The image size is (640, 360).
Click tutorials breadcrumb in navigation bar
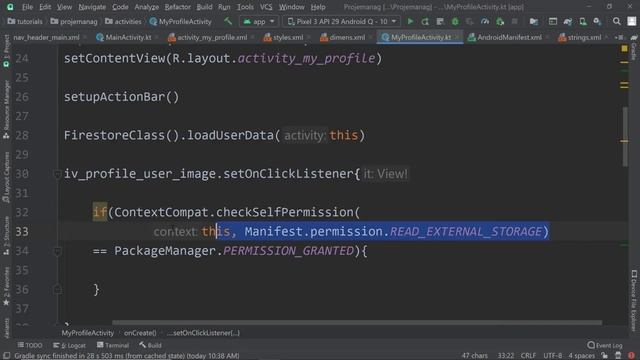point(25,21)
